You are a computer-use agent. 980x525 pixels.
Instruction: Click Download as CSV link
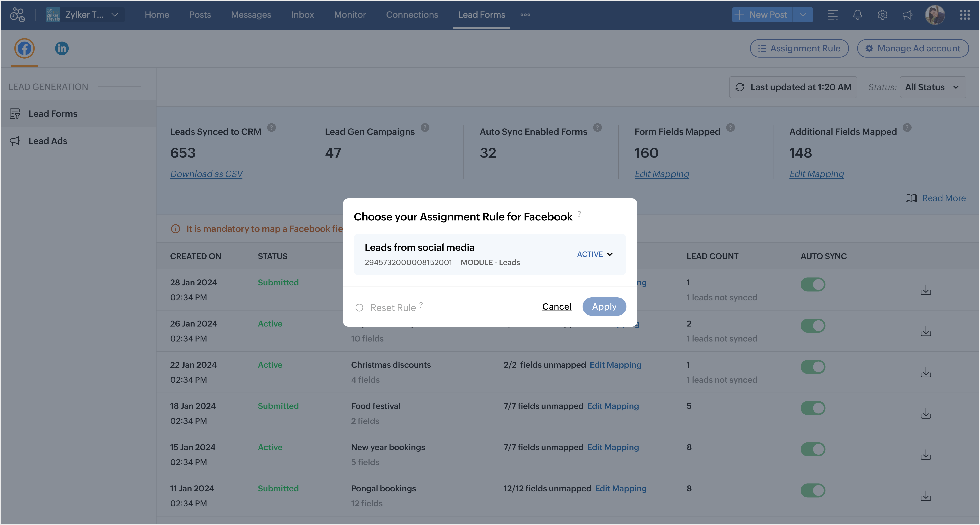(206, 174)
